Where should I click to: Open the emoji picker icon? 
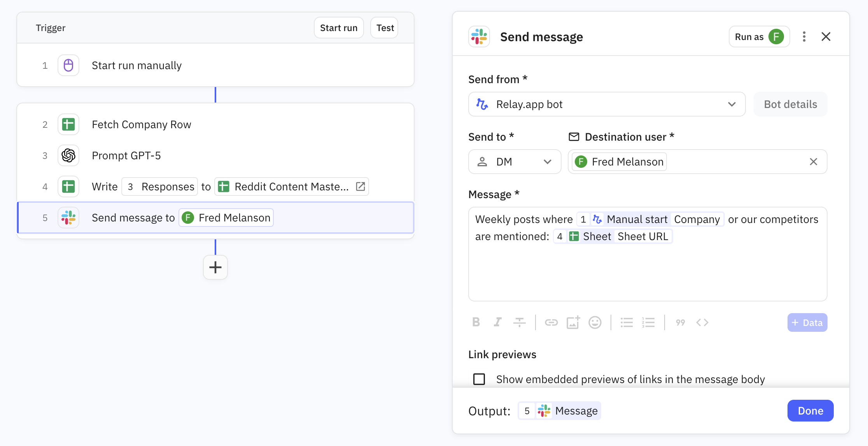tap(595, 322)
